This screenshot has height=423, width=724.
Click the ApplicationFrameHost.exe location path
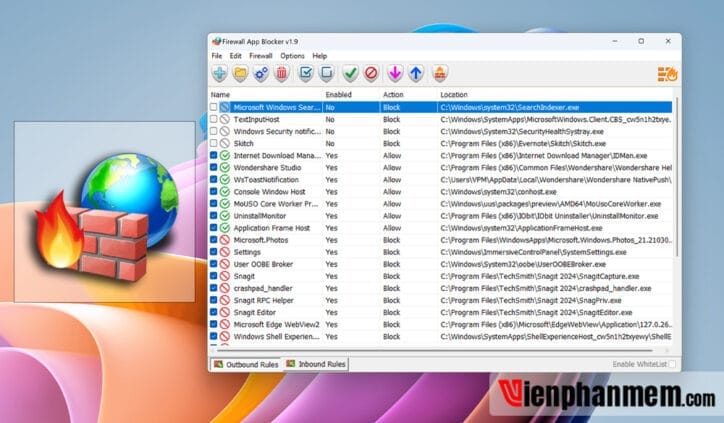521,228
